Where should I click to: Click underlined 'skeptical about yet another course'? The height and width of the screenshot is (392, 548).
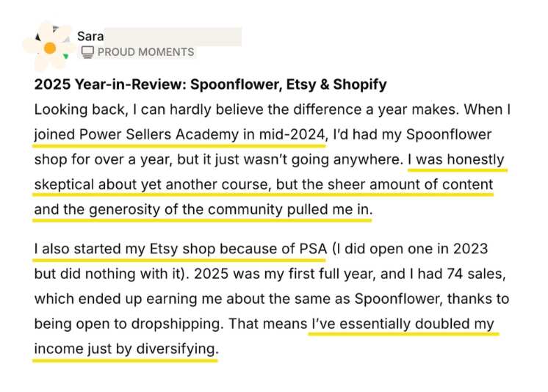(153, 184)
